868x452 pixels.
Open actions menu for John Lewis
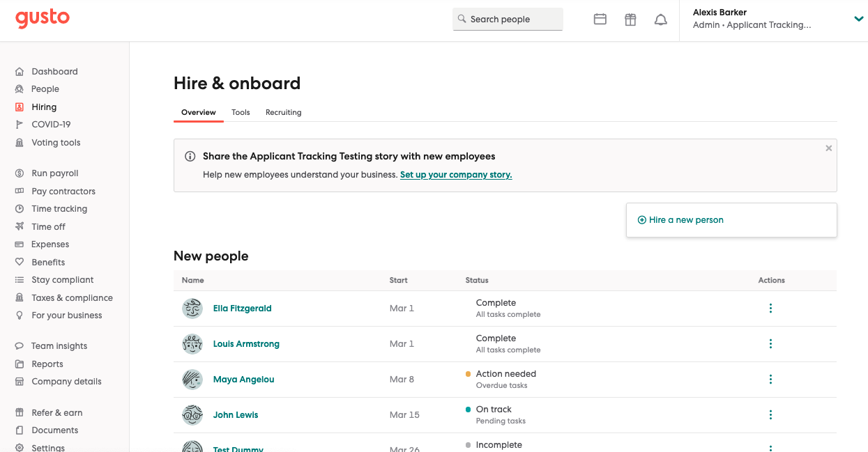[770, 415]
